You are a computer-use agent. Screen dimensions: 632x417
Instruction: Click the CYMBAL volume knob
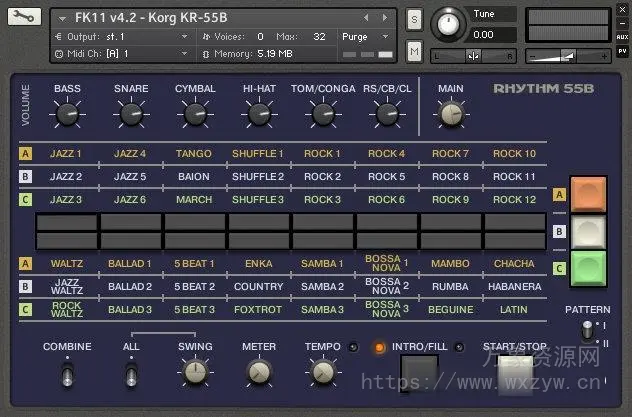195,114
